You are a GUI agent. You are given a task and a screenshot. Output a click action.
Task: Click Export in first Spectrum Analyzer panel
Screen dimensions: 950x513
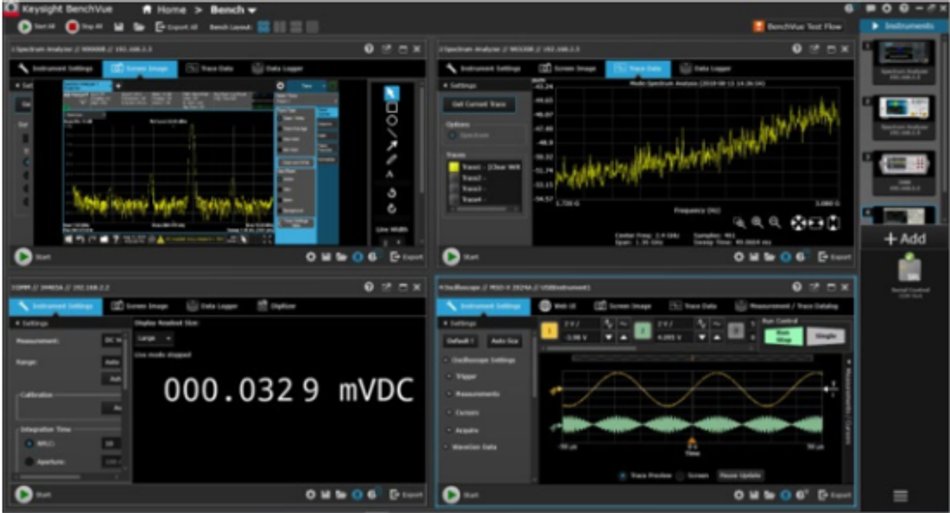407,257
